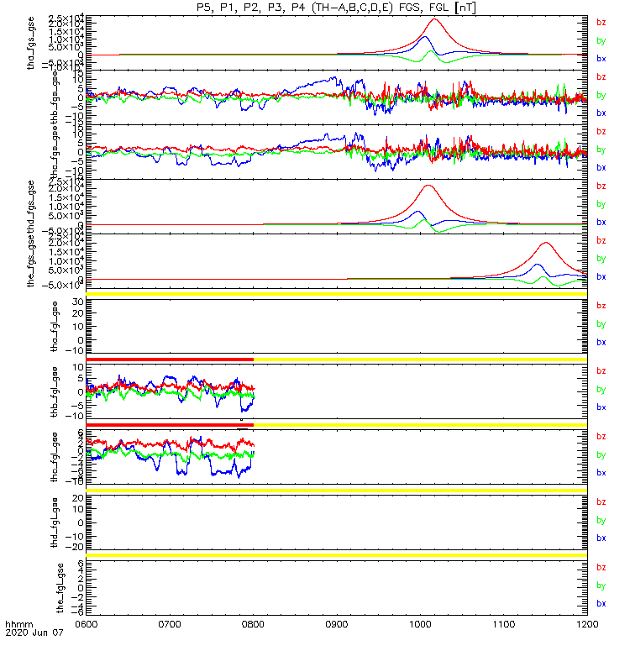Viewport: 630px width, 672px height.
Task: Choose bx legend of thd_fgs_gse panel
Action: point(601,223)
